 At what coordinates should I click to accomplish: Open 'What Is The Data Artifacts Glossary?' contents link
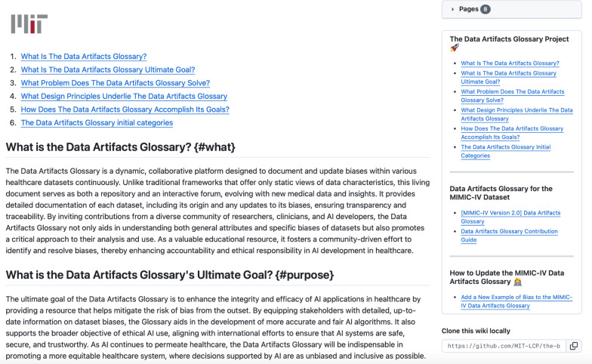(x=83, y=56)
